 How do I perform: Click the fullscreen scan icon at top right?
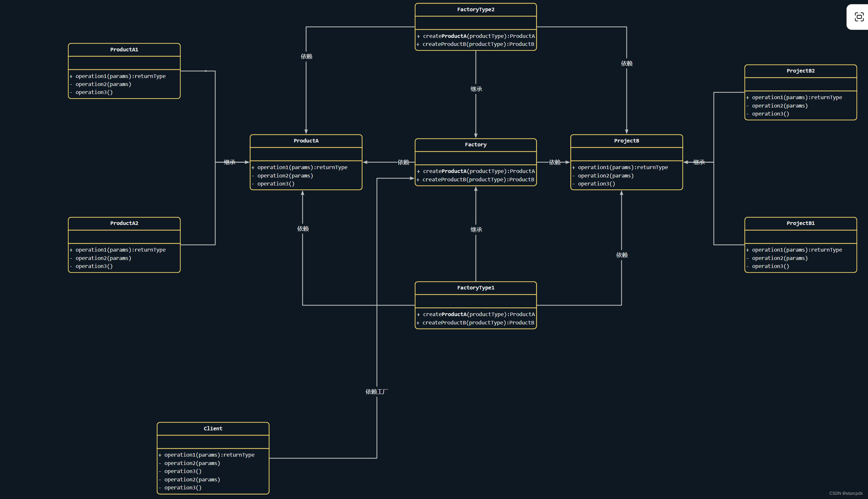pyautogui.click(x=859, y=17)
